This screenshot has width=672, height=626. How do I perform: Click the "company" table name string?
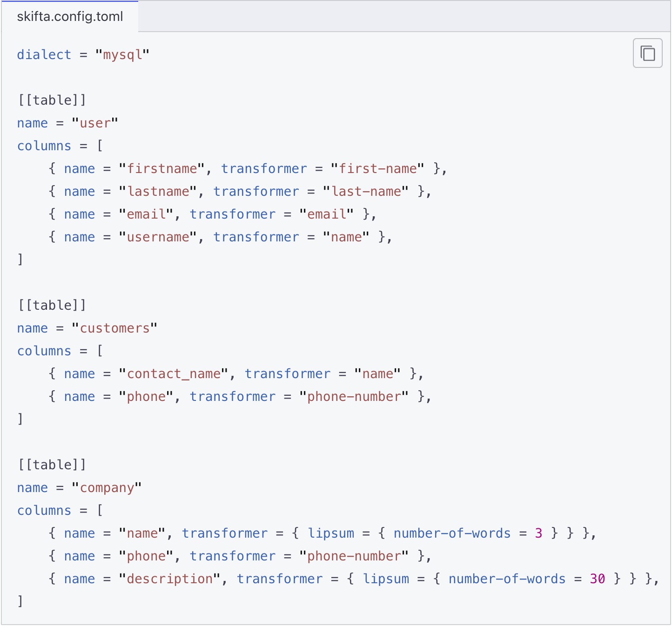point(107,488)
